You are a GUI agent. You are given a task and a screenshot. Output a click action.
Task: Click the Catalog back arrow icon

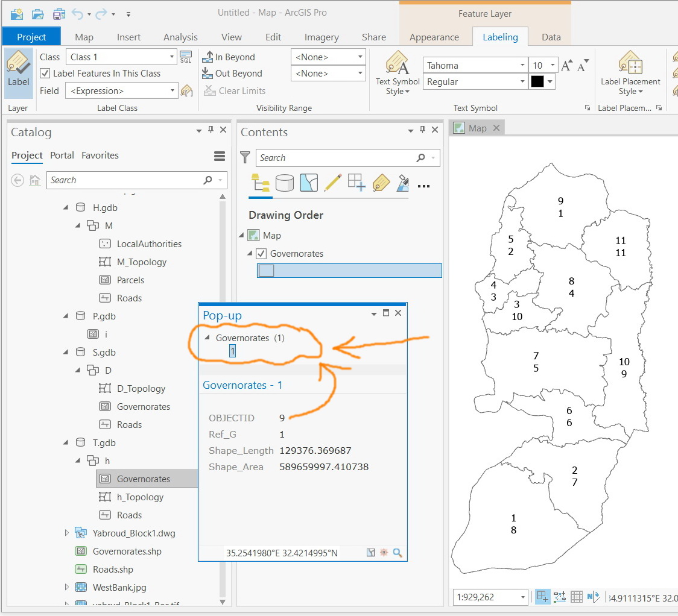coord(17,180)
